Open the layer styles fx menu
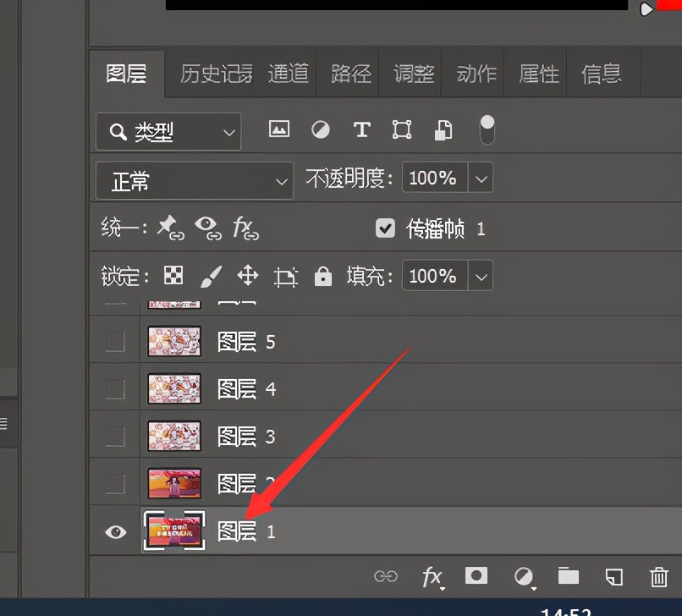 (x=432, y=576)
